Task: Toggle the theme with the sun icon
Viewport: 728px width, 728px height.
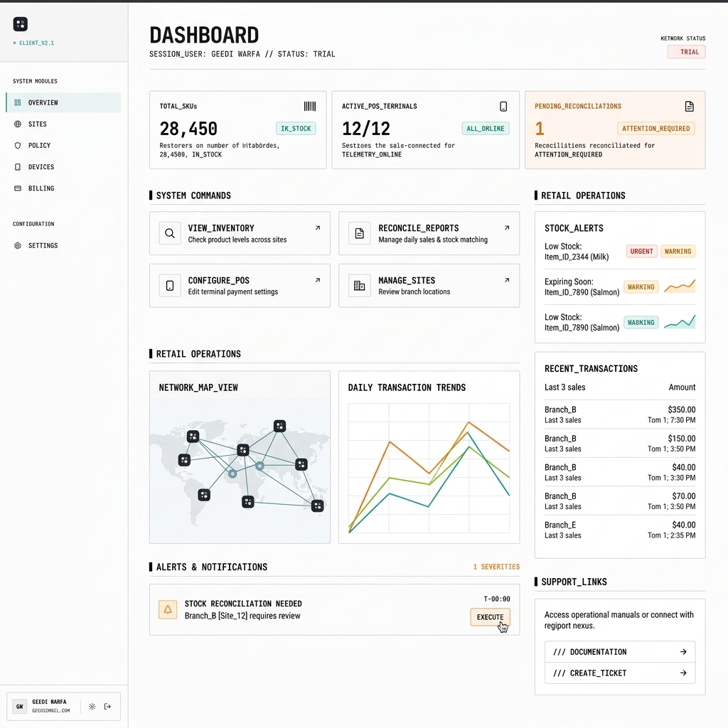Action: pyautogui.click(x=92, y=706)
